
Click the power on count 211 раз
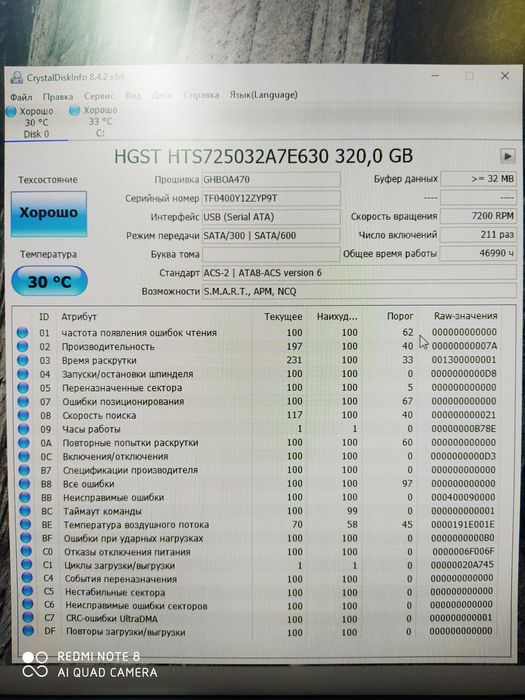click(478, 234)
